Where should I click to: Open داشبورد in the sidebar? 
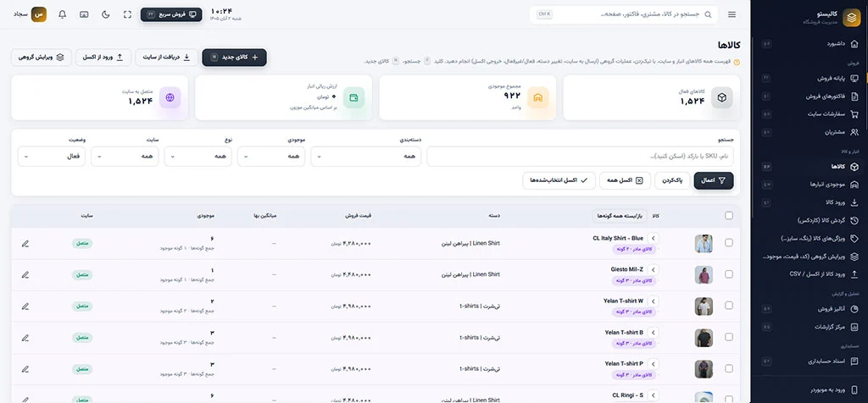(810, 44)
